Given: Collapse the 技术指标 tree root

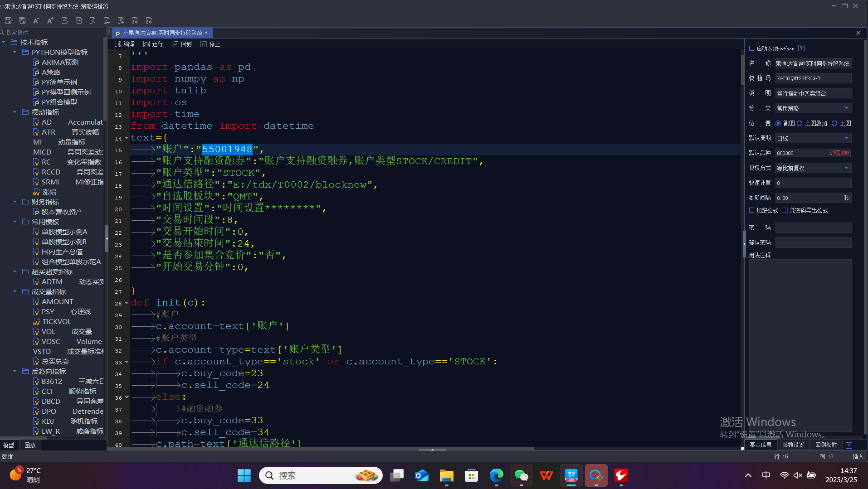Looking at the screenshot, I should [x=4, y=42].
